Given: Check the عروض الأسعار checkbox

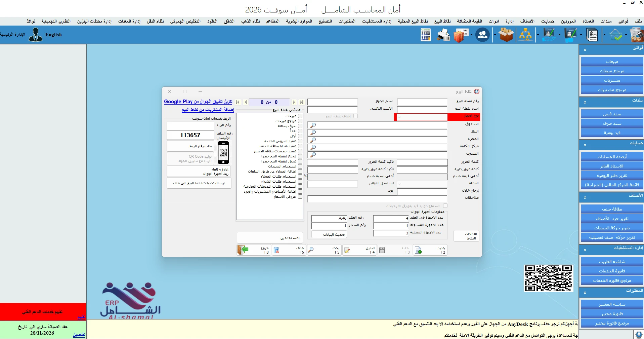Looking at the screenshot, I should [300, 197].
